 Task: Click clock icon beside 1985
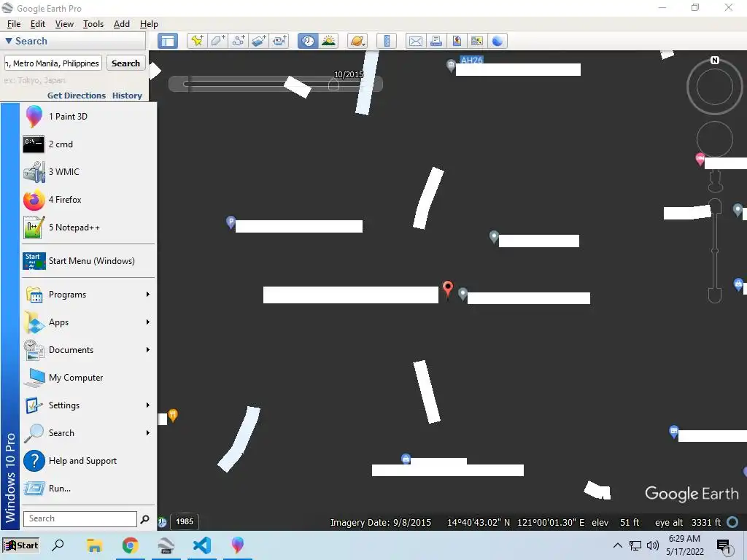click(x=162, y=522)
